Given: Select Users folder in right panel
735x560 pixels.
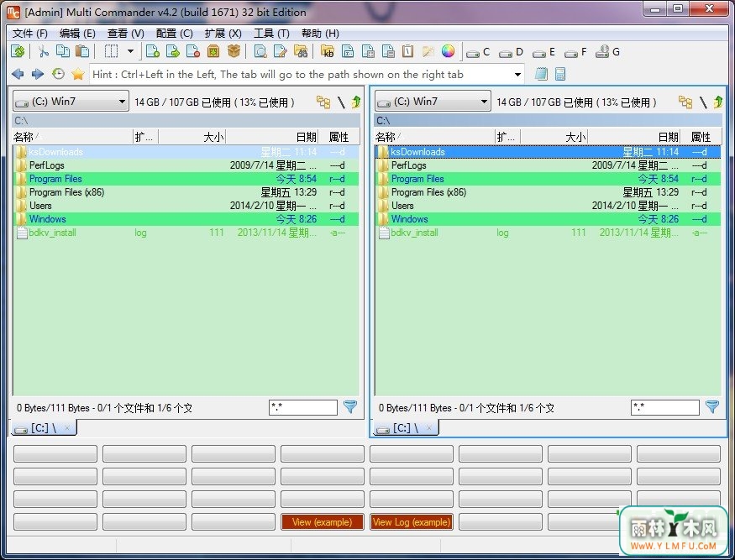Looking at the screenshot, I should coord(548,206).
